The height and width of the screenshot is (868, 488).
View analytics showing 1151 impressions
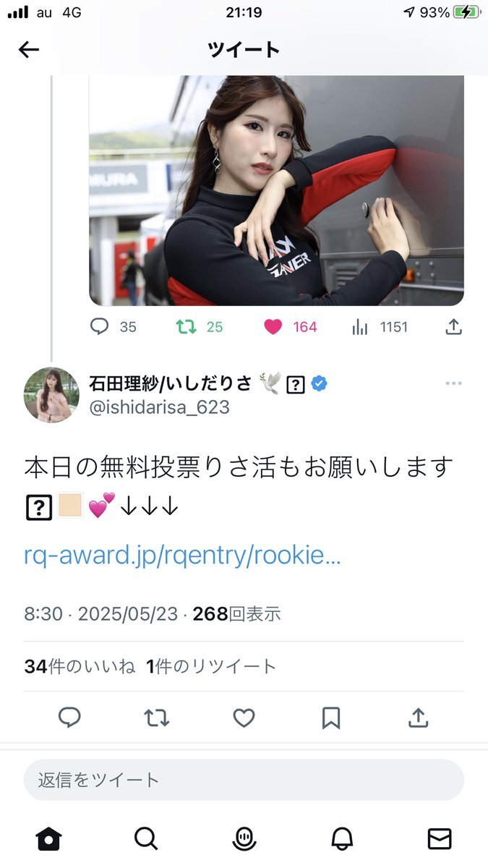(x=380, y=327)
